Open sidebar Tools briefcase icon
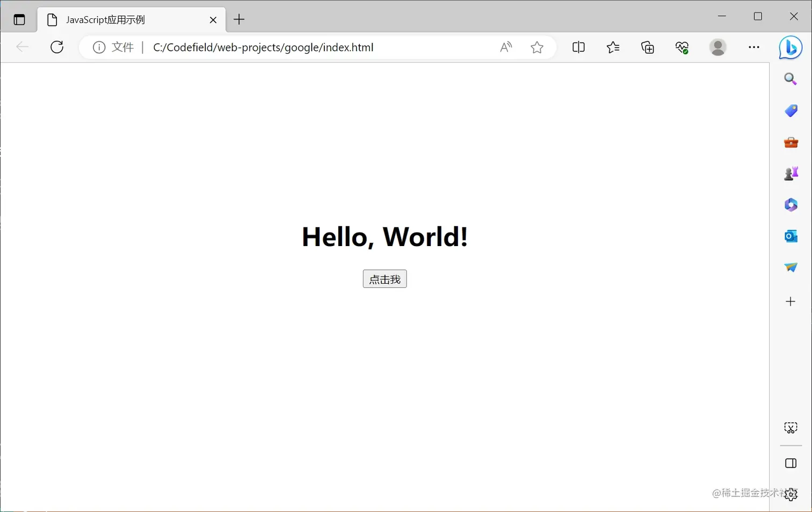This screenshot has height=512, width=812. click(x=791, y=142)
